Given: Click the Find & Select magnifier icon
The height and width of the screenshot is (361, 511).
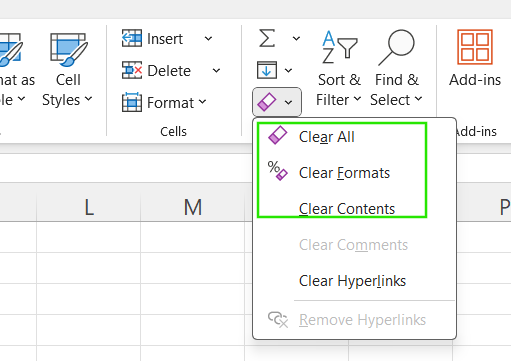Looking at the screenshot, I should tap(396, 47).
